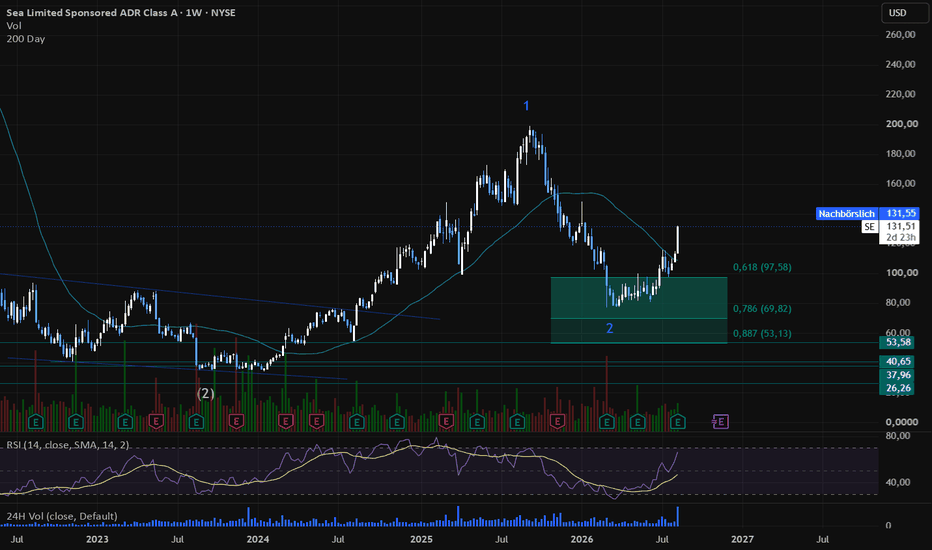This screenshot has height=550, width=932.
Task: Click the Vol indicator legend
Action: (x=14, y=26)
